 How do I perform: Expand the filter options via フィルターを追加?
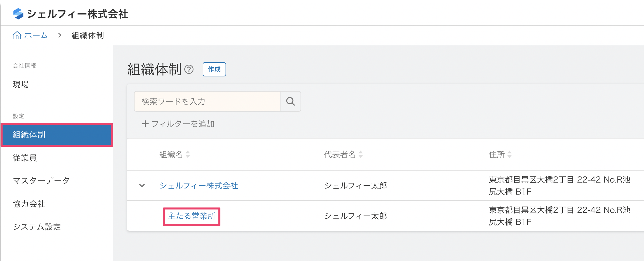pyautogui.click(x=183, y=124)
